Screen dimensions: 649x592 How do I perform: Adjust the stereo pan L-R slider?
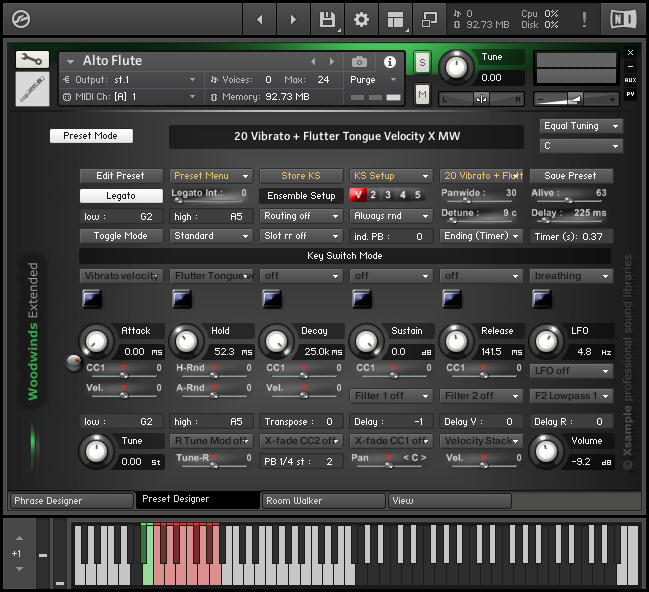[481, 99]
